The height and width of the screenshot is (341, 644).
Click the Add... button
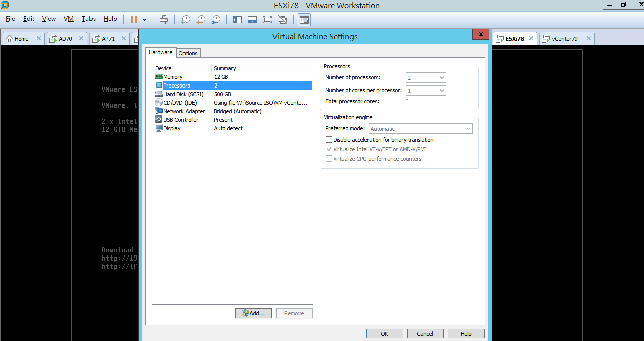point(253,313)
